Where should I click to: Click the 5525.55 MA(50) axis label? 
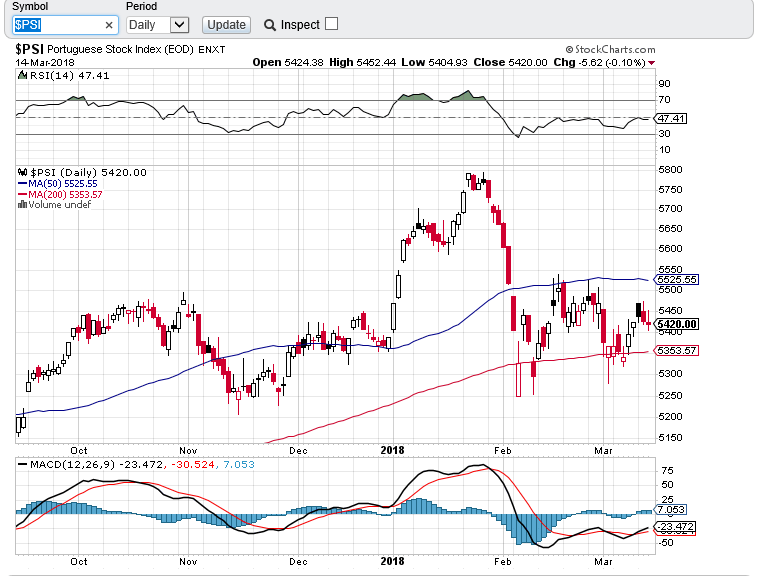click(677, 280)
